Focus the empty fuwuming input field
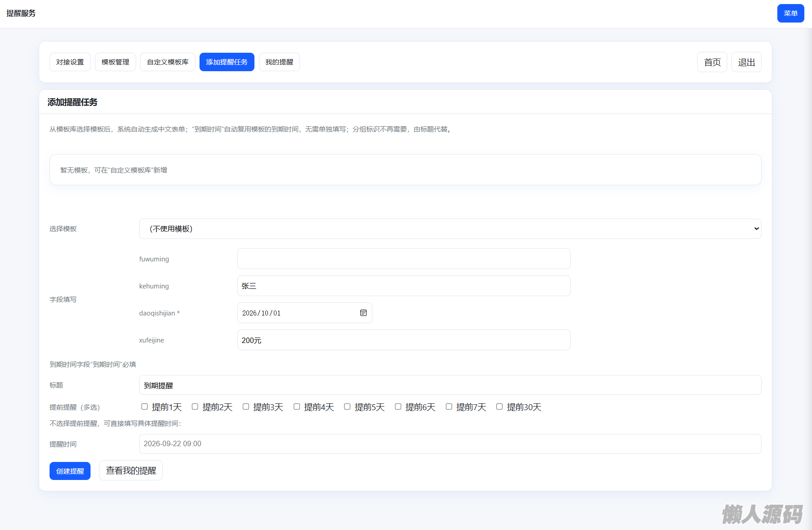Screen dimensions: 812x530 [x=404, y=259]
